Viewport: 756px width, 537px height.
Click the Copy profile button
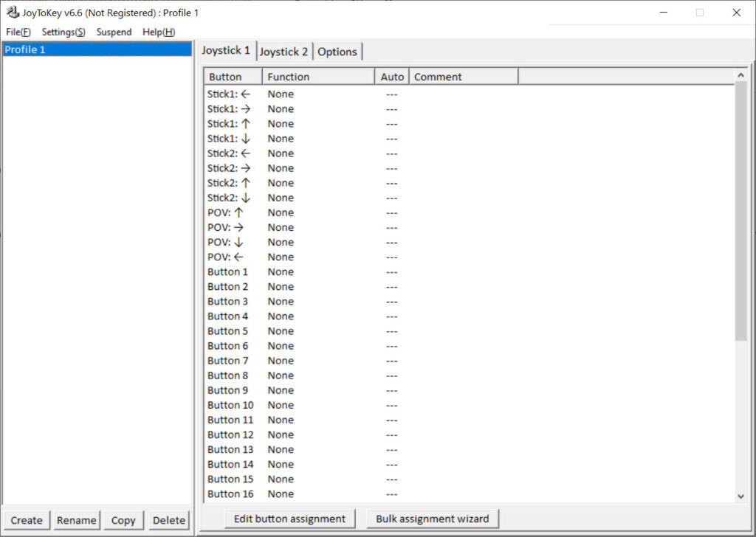[x=123, y=520]
